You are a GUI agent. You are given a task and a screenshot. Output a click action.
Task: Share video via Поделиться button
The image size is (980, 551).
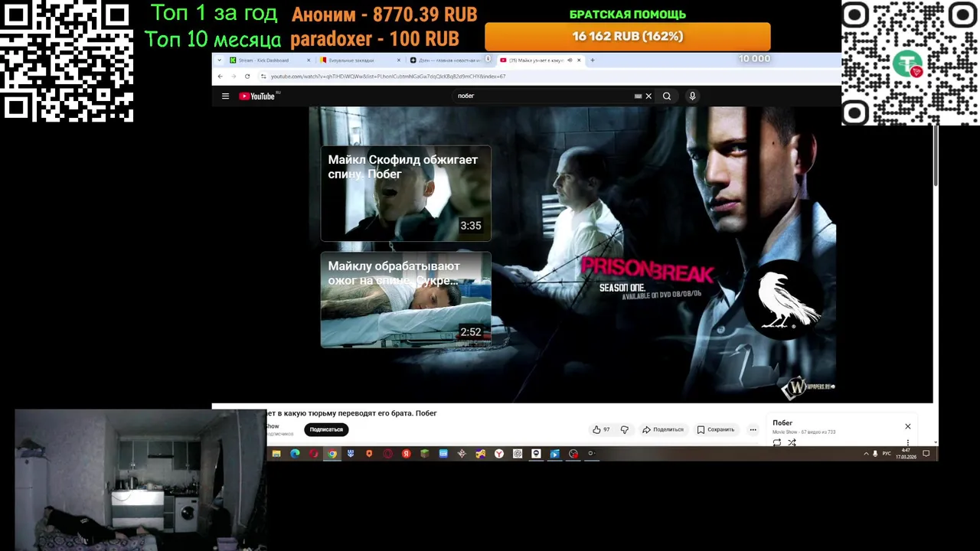663,429
